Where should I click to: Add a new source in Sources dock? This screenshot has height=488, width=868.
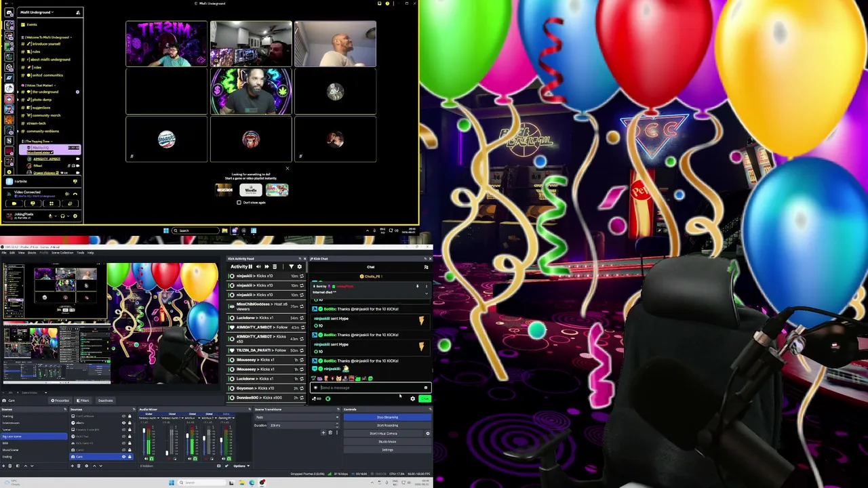pos(73,466)
